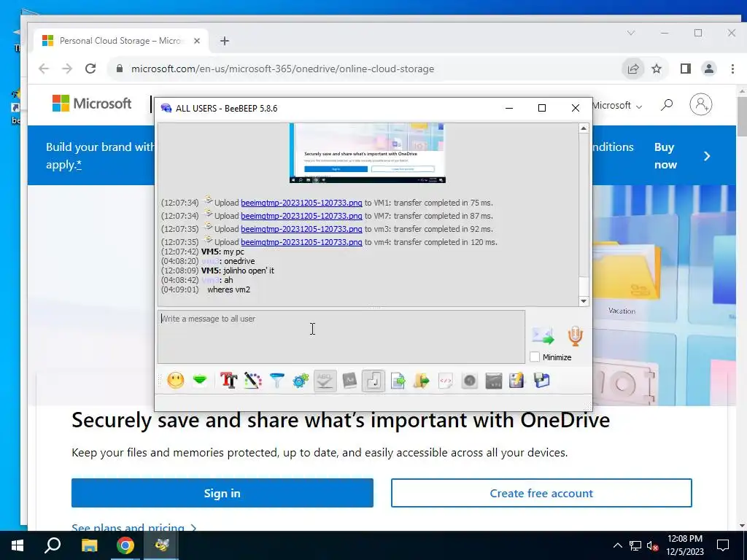
Task: Click send folder icon in BeeBEEP toolbar
Action: coord(422,381)
